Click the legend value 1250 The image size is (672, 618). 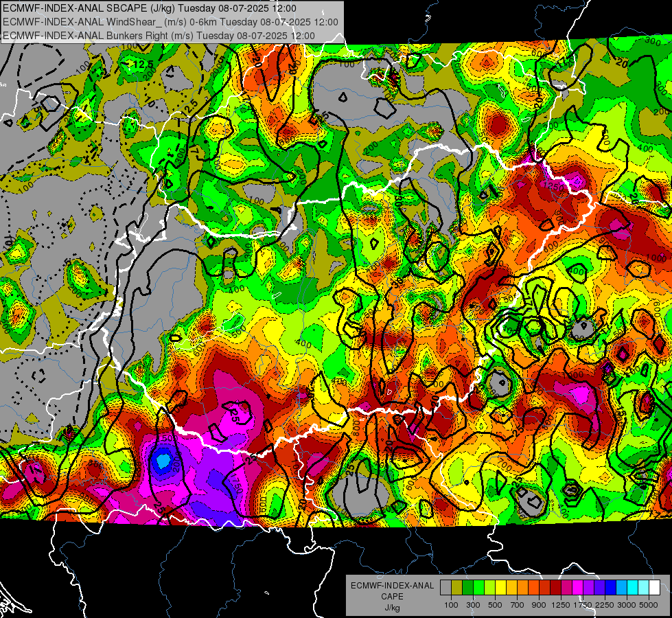point(561,605)
